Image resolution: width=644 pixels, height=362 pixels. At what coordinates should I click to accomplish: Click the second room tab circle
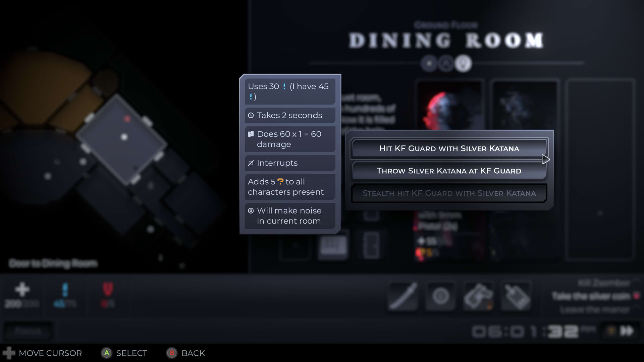pos(446,63)
